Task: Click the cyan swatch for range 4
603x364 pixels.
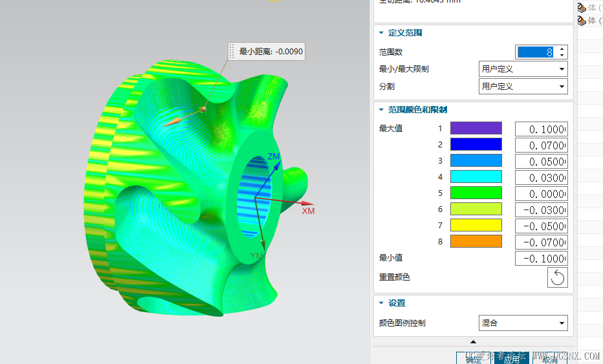Action: pos(476,177)
